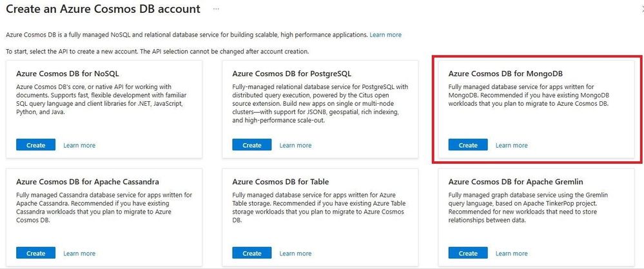This screenshot has height=269, width=644.
Task: Select the Azure Cosmos DB for Apache Gremlin heading
Action: coord(516,181)
